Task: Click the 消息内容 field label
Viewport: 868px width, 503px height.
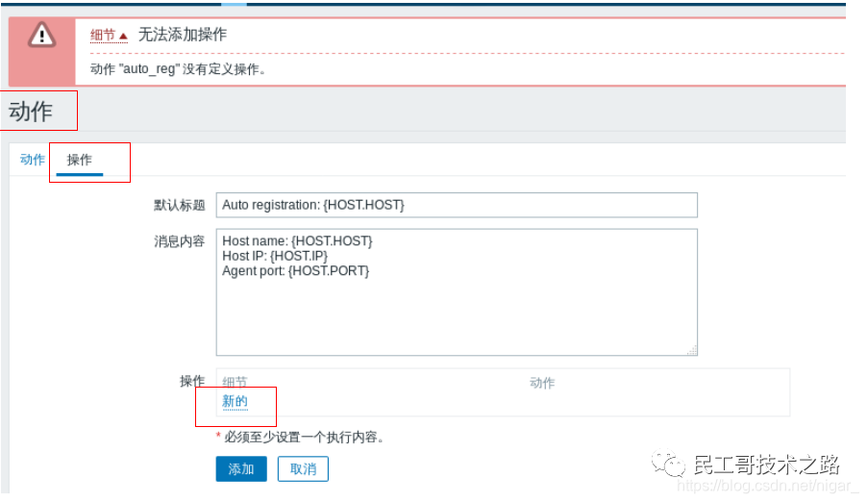Action: point(180,241)
